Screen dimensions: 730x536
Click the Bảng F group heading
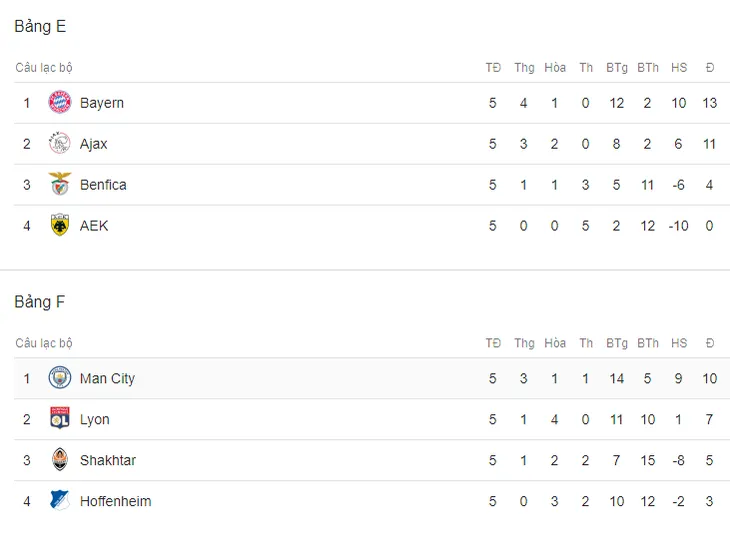point(40,302)
